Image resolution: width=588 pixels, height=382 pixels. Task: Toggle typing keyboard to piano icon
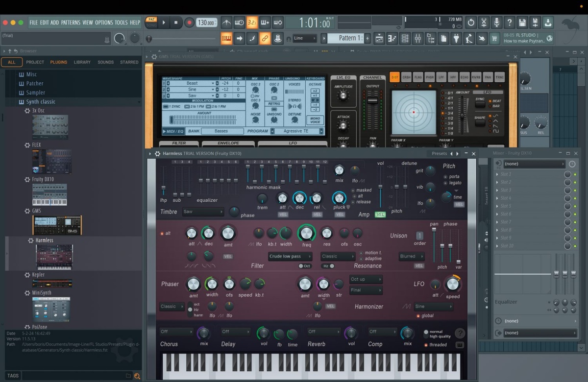coord(226,38)
